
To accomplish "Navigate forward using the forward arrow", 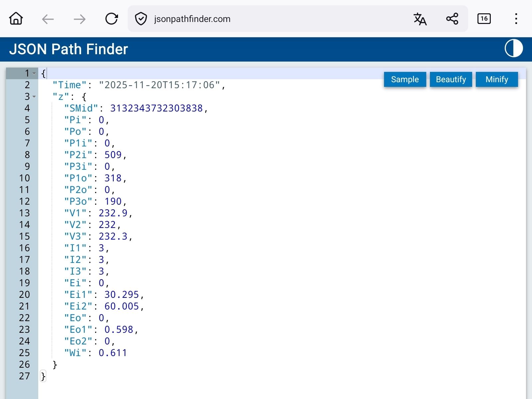I will [x=79, y=19].
